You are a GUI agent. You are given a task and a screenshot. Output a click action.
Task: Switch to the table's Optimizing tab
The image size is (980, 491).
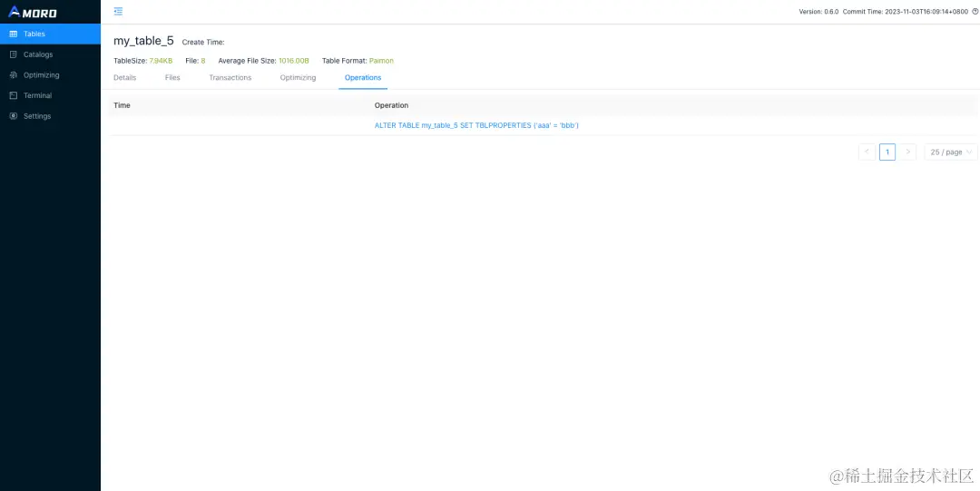299,77
